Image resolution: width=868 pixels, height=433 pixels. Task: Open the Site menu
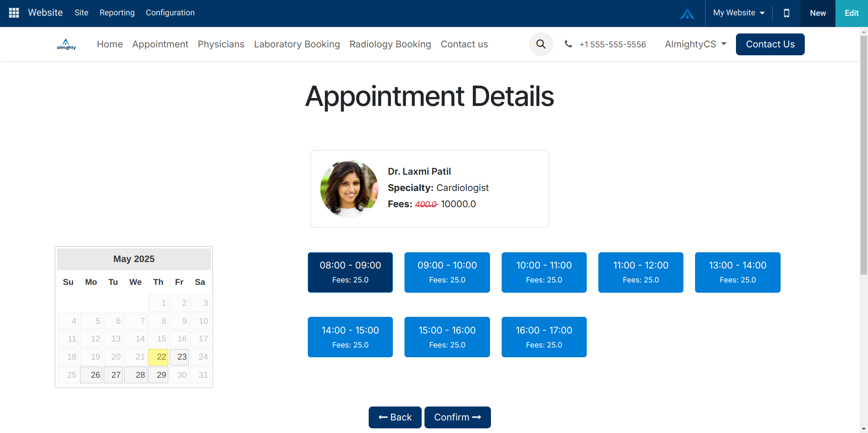click(81, 13)
